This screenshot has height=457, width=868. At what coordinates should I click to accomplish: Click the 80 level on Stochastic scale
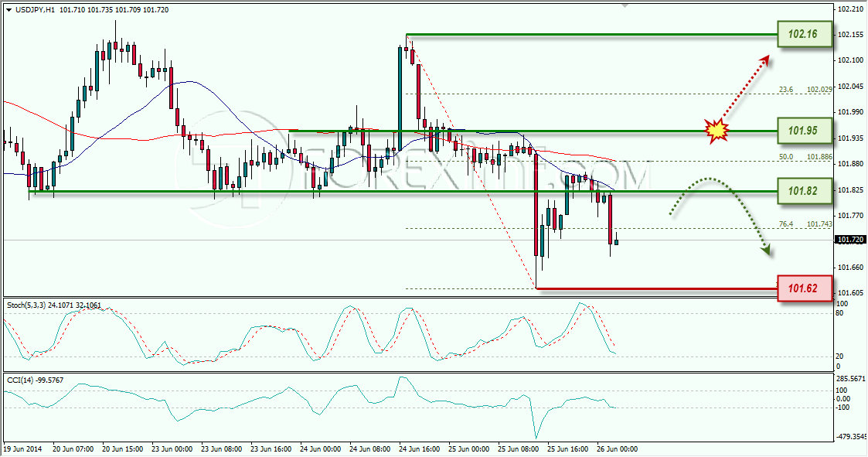click(x=839, y=313)
